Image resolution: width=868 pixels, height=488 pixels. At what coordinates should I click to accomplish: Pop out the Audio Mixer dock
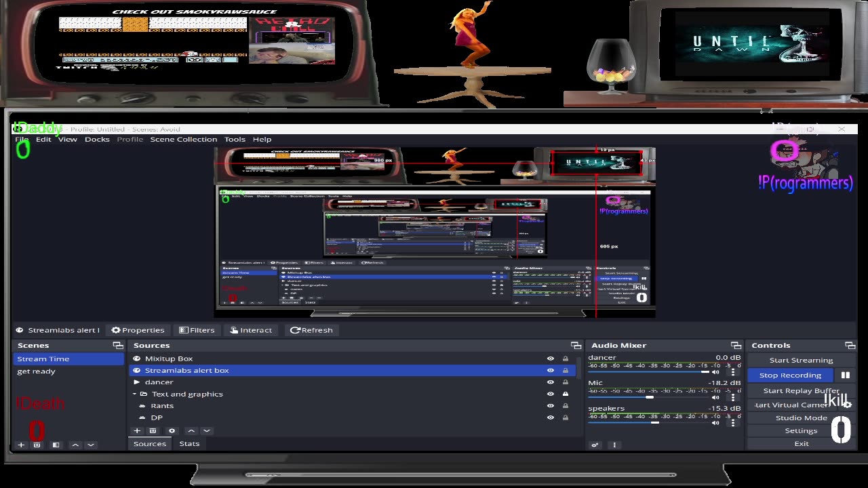pyautogui.click(x=736, y=346)
